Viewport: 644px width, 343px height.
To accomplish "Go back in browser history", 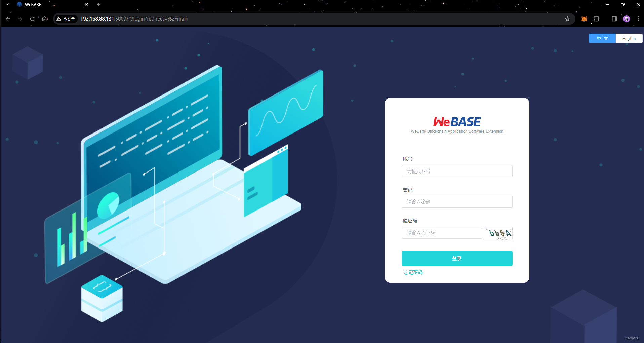I will 8,19.
